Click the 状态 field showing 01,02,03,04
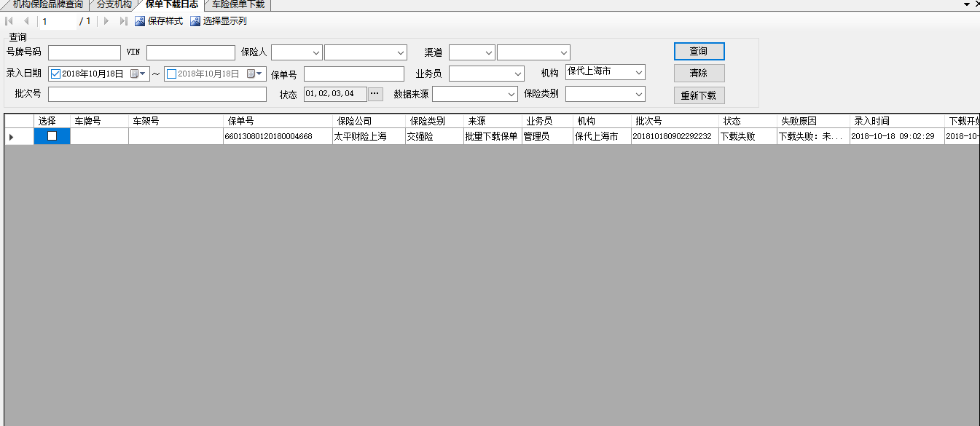 coord(335,94)
